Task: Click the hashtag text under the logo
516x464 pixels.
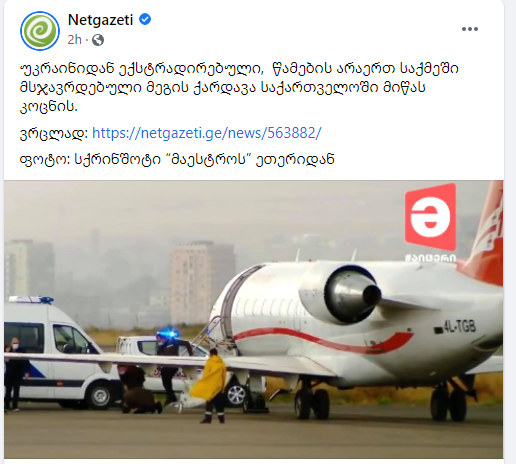Action: pyautogui.click(x=430, y=258)
